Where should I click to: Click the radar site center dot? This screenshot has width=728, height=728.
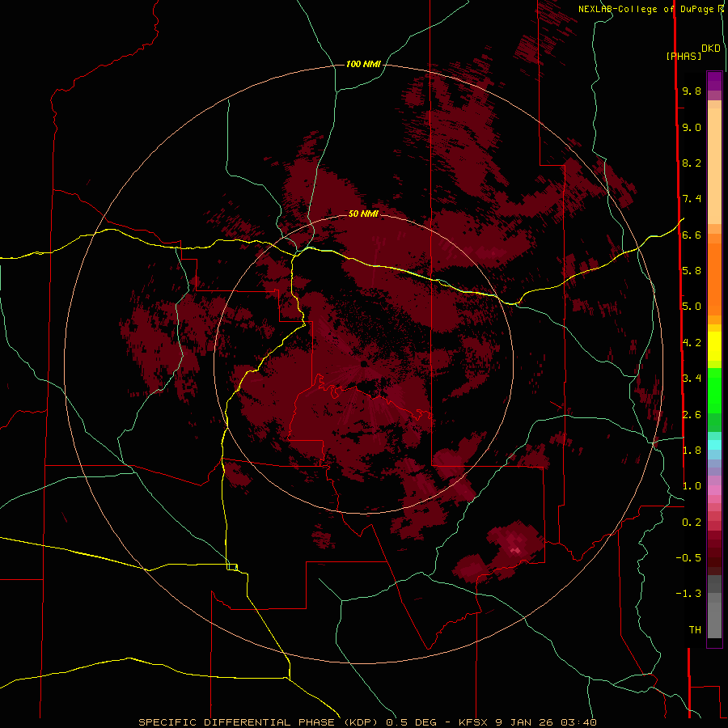point(364,364)
